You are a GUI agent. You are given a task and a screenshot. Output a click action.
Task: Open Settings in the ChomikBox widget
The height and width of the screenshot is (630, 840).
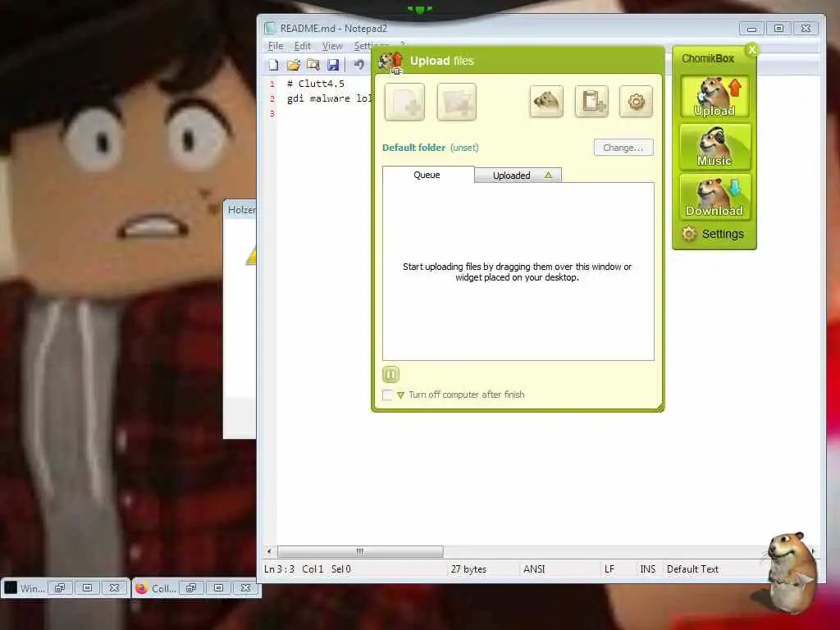pos(713,234)
